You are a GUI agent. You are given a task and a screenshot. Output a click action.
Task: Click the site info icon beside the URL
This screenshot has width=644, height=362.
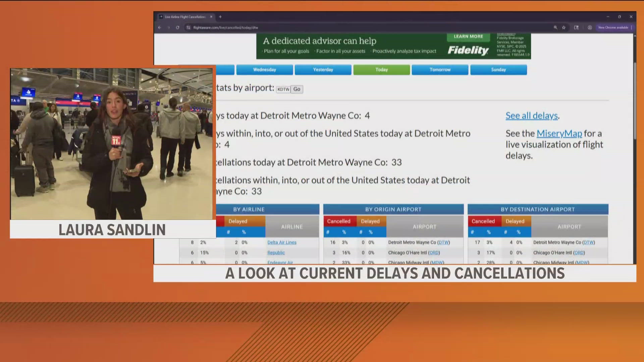(x=189, y=27)
